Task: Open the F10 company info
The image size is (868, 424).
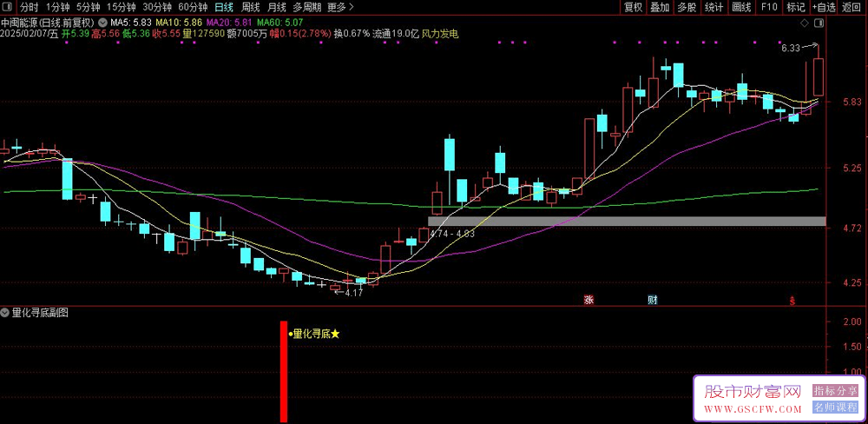Action: 769,7
